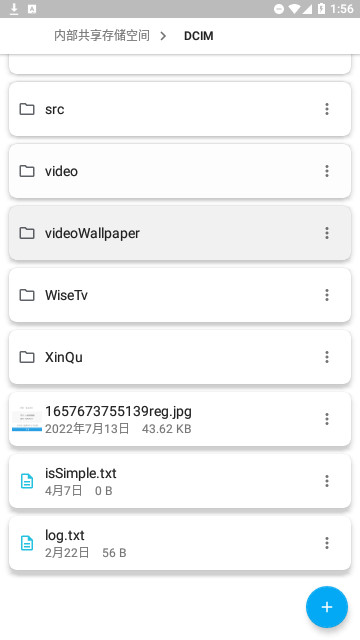Open more options for WiseTv folder
Screen dimensions: 360x640
click(327, 295)
